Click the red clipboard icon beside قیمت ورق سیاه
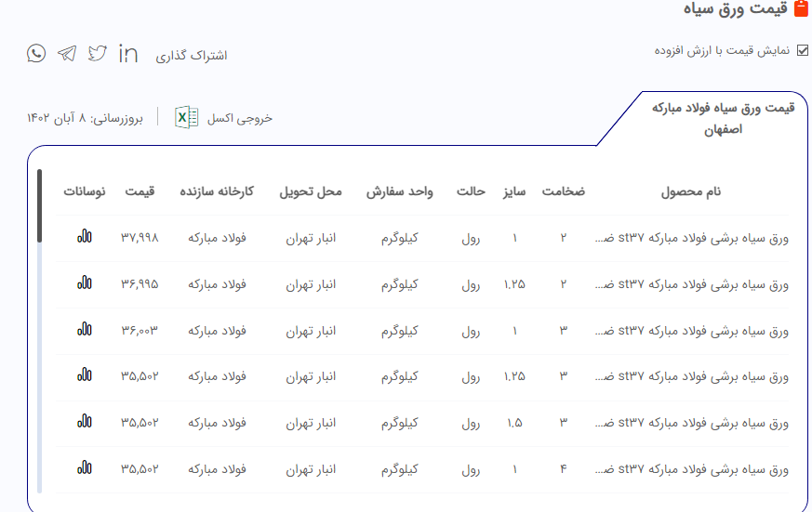Screen dimensions: 812x512 (x=801, y=9)
